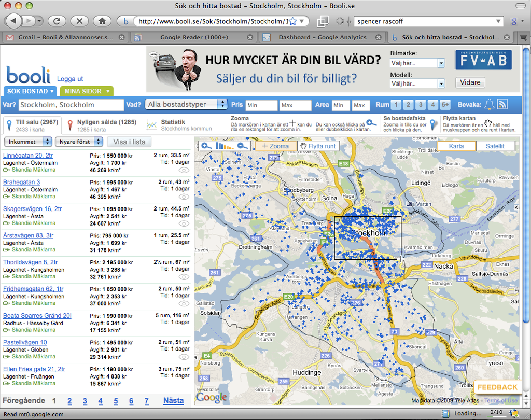This screenshot has height=420, width=531.
Task: Click the browser back arrow button
Action: [14, 21]
